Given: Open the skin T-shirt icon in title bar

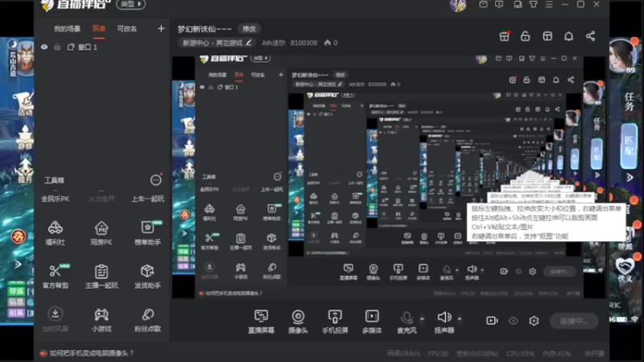Looking at the screenshot, I should point(533,5).
